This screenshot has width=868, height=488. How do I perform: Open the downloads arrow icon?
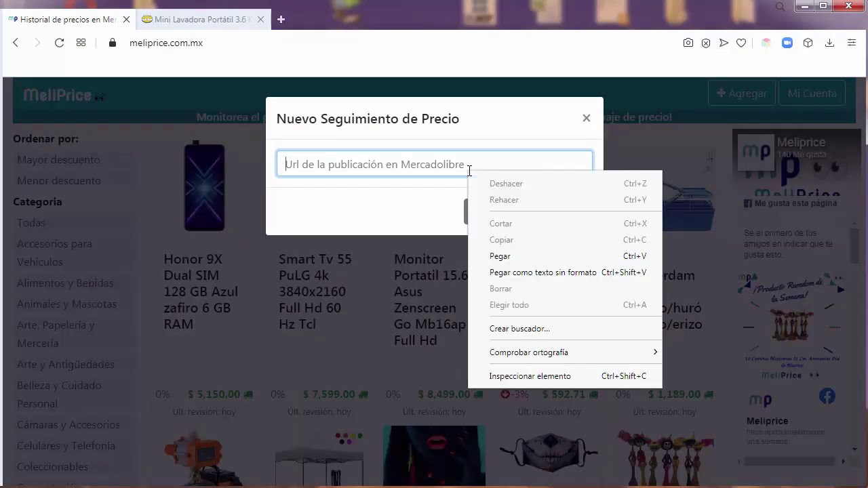[829, 43]
